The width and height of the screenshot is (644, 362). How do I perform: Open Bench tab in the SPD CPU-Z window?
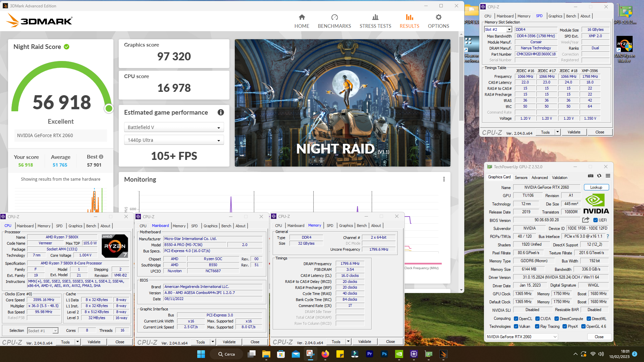tap(571, 16)
